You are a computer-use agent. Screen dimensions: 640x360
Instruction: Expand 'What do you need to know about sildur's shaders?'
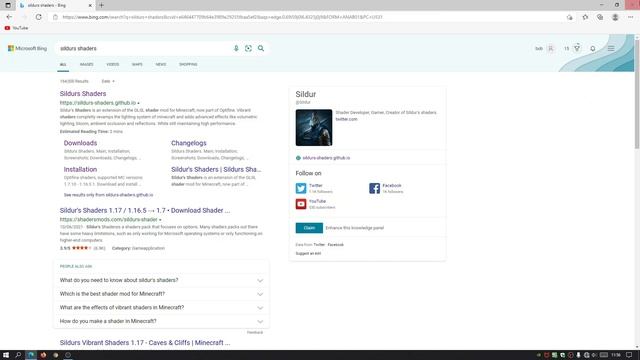coord(161,280)
